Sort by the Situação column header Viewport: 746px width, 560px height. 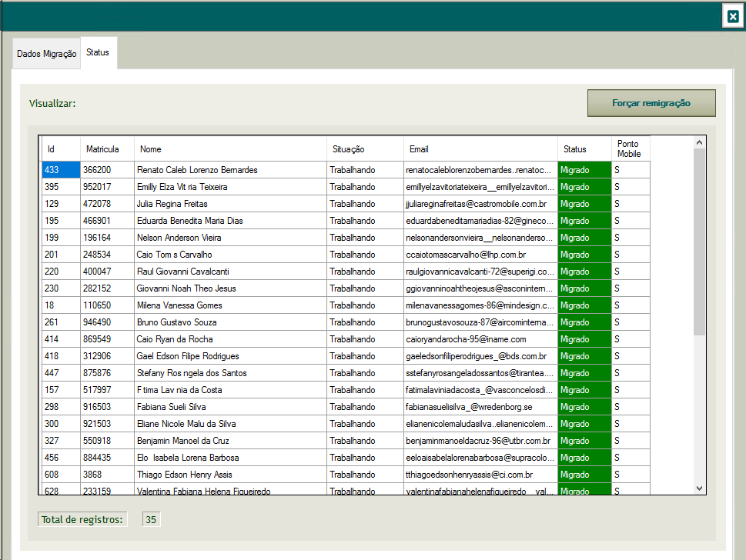[x=365, y=148]
